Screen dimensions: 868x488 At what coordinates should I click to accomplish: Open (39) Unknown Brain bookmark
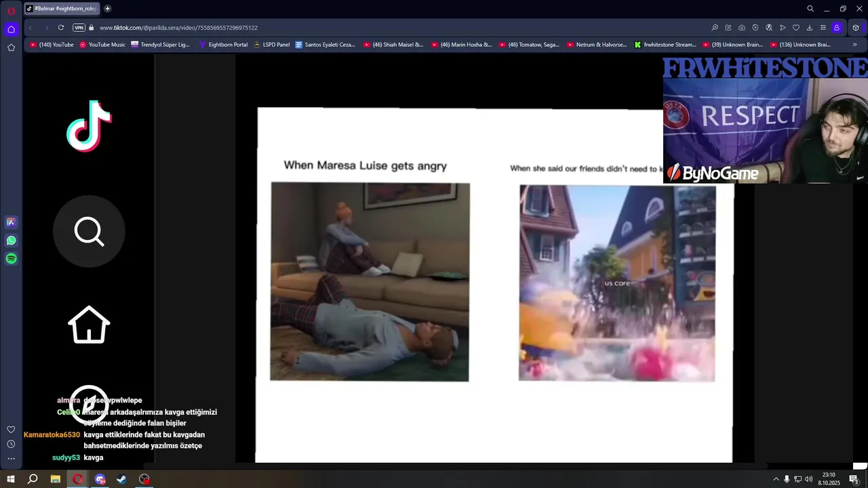(732, 45)
